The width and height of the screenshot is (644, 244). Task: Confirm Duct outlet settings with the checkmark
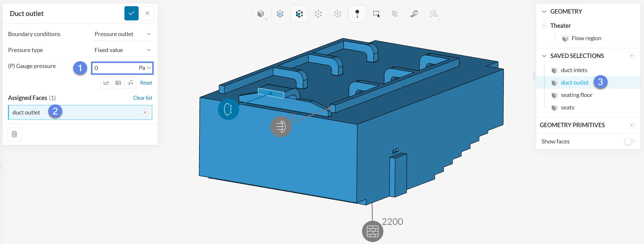132,13
